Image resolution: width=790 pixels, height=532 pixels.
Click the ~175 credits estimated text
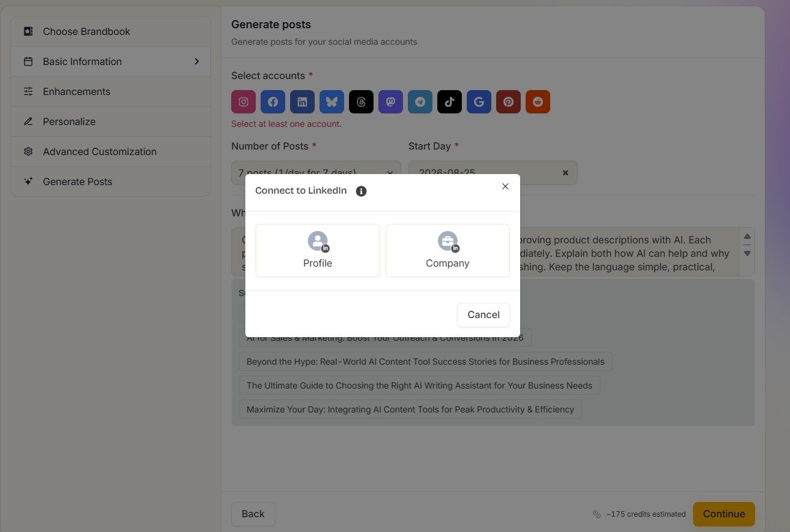[x=646, y=514]
